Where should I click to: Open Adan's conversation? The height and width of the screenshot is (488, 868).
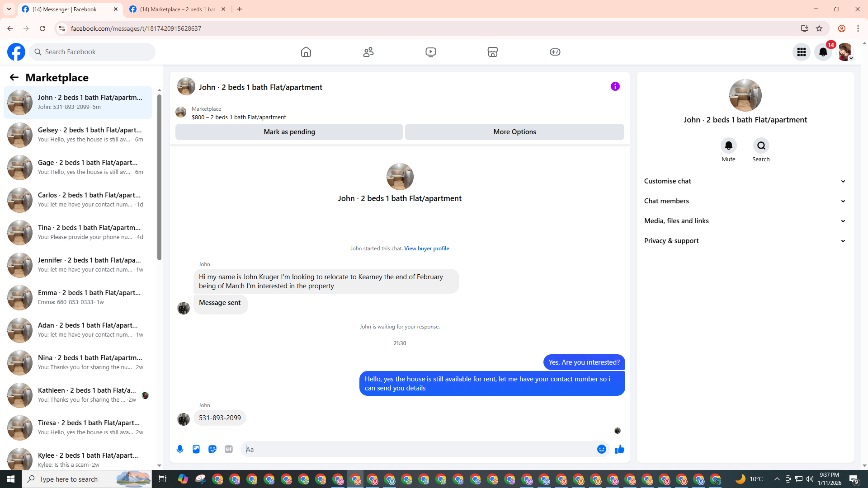tap(78, 330)
